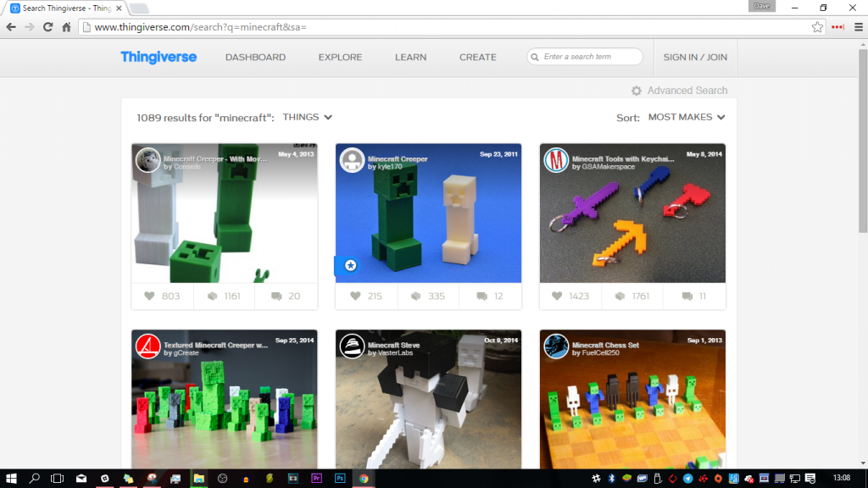Click the browser address bar URL
This screenshot has height=488, width=868.
point(200,27)
